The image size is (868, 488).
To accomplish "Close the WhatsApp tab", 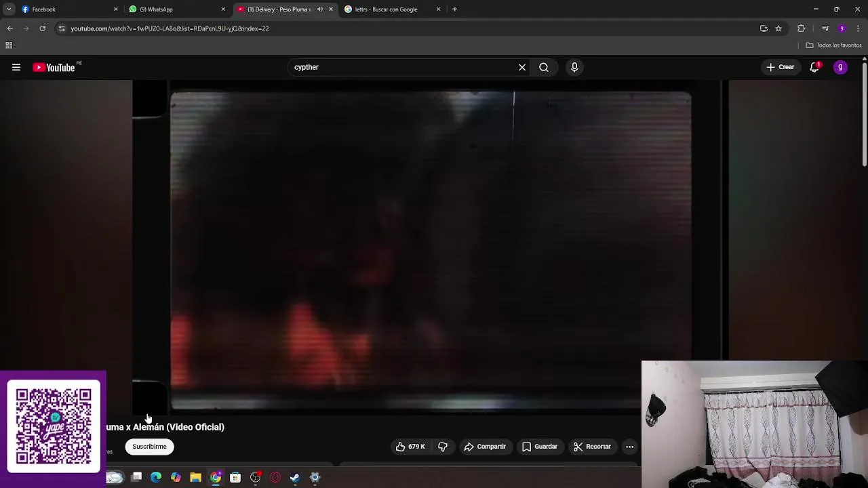I will [x=223, y=9].
